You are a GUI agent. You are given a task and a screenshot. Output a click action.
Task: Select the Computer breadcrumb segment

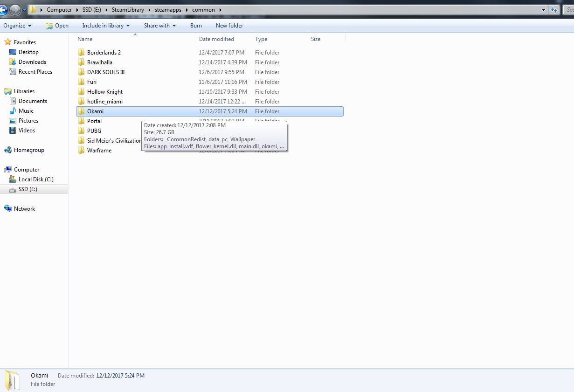[59, 10]
